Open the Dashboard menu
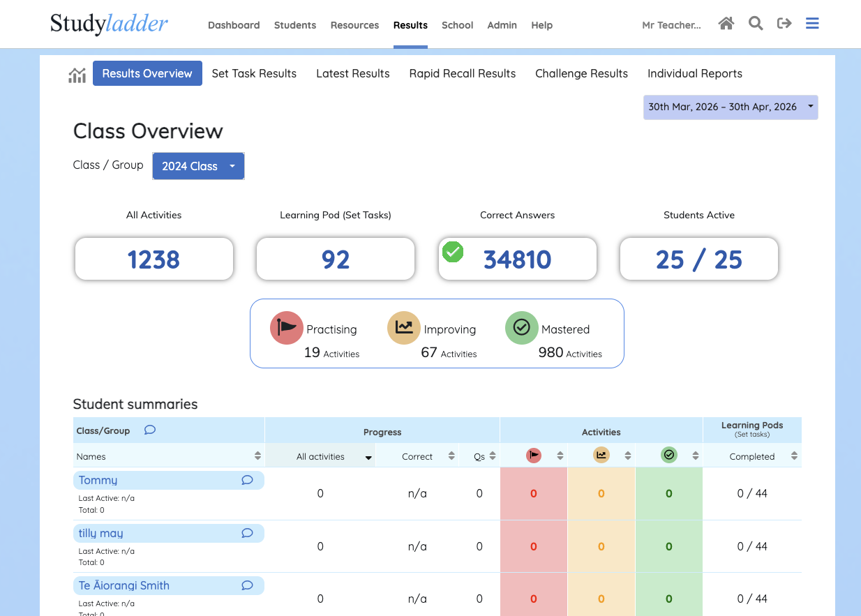Screen dimensions: 861x616 (x=234, y=25)
